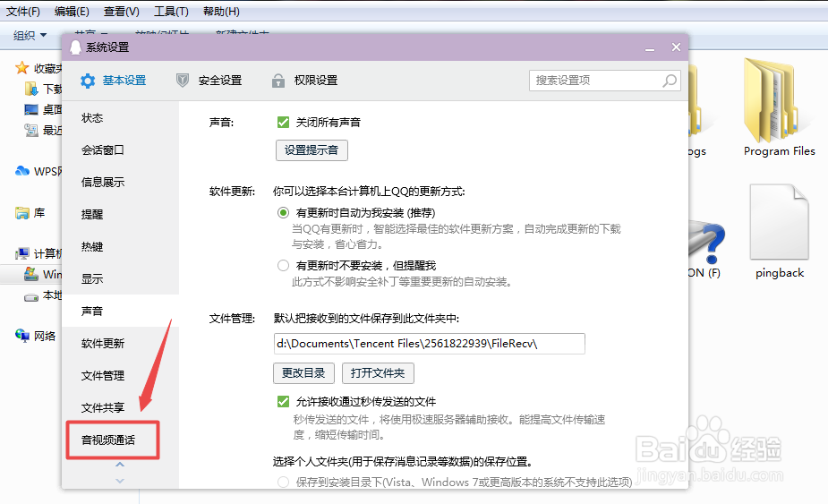Select 信息展示 in settings sidebar
This screenshot has height=504, width=828.
(121, 183)
